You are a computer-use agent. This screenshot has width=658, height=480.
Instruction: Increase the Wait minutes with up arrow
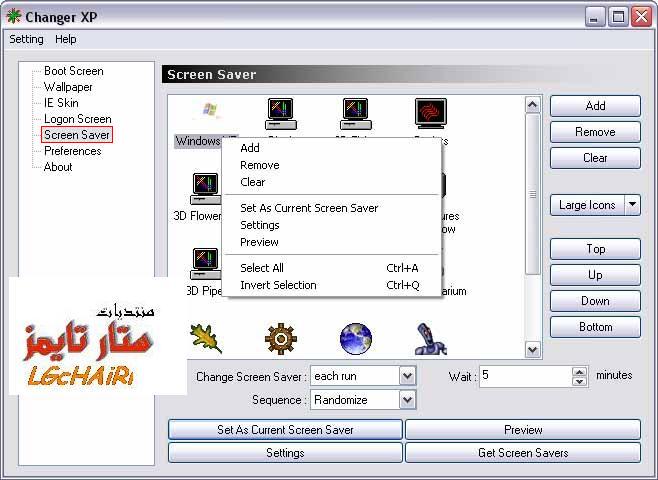(579, 372)
